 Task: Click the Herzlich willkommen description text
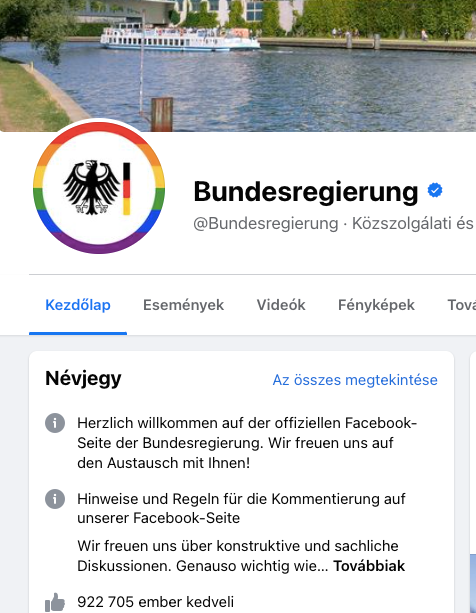pyautogui.click(x=247, y=443)
